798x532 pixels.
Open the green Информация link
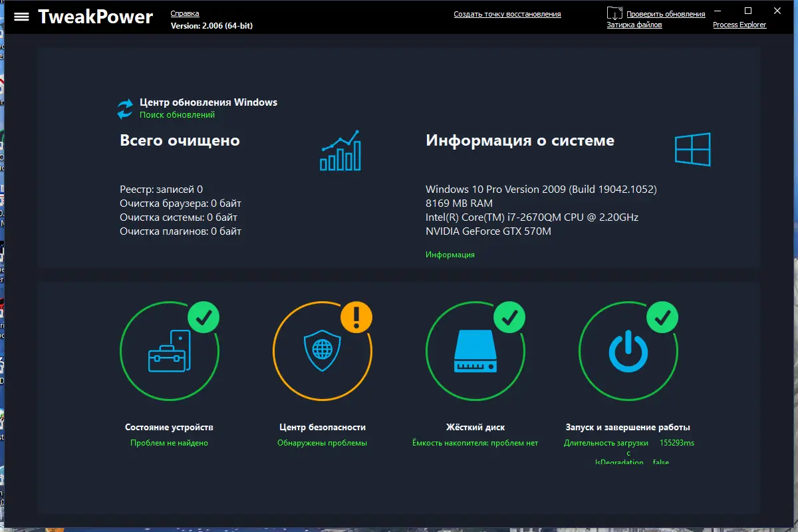tap(450, 255)
